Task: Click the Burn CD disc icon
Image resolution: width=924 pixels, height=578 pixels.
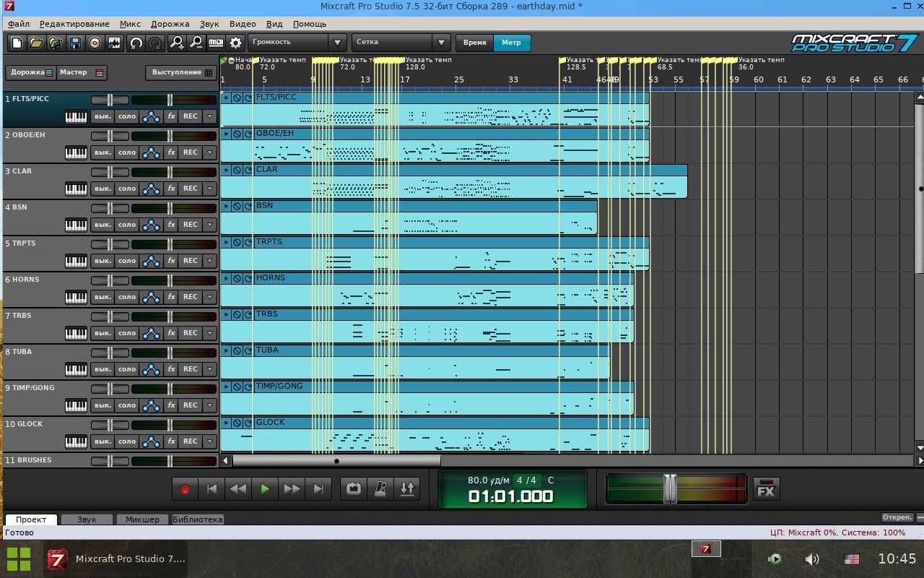Action: [x=95, y=43]
